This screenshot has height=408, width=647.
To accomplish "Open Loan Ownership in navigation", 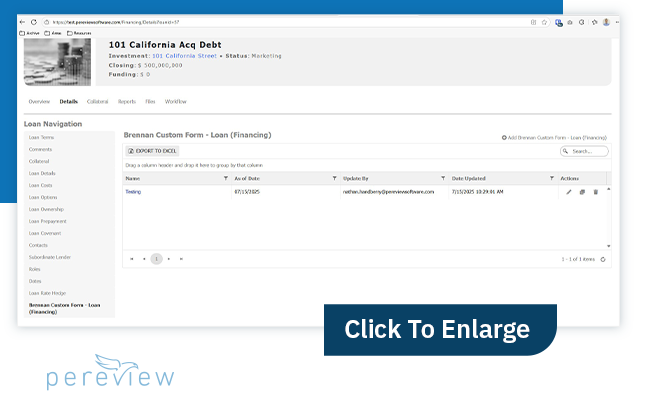I will coord(46,209).
